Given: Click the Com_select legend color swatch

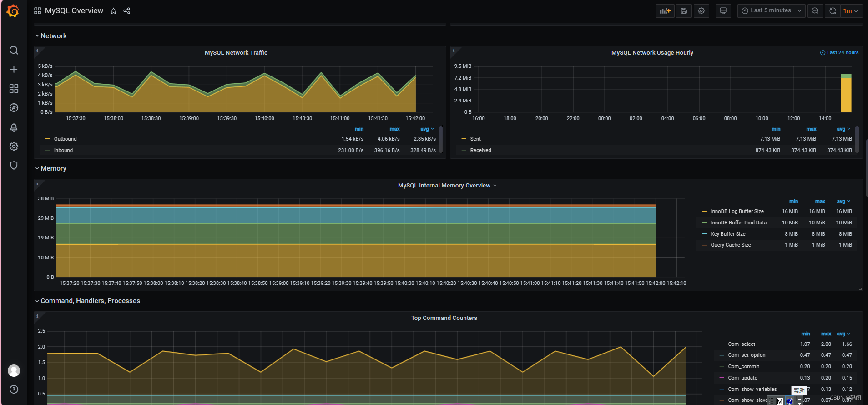Looking at the screenshot, I should point(722,344).
